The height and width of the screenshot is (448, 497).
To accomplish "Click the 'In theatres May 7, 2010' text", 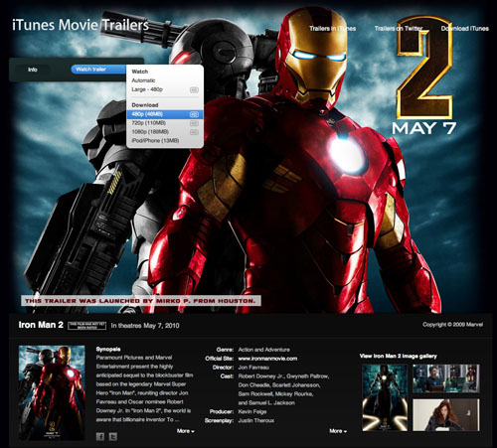I will click(x=145, y=326).
